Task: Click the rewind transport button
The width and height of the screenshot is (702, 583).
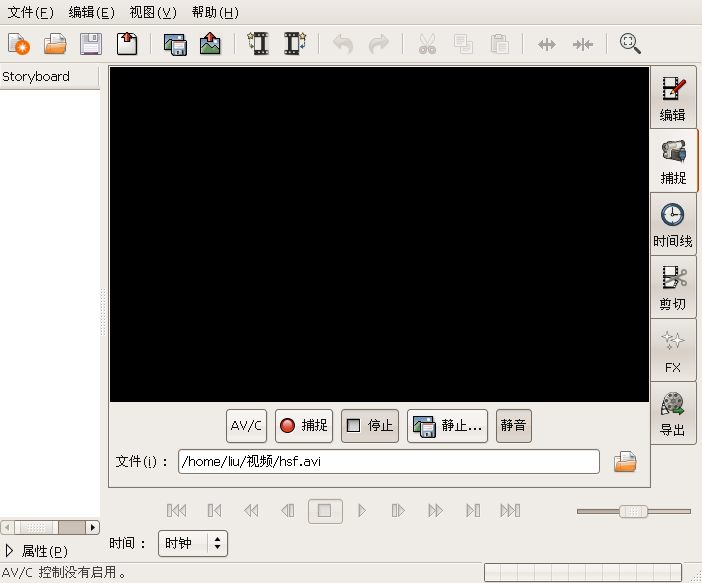Action: point(251,510)
